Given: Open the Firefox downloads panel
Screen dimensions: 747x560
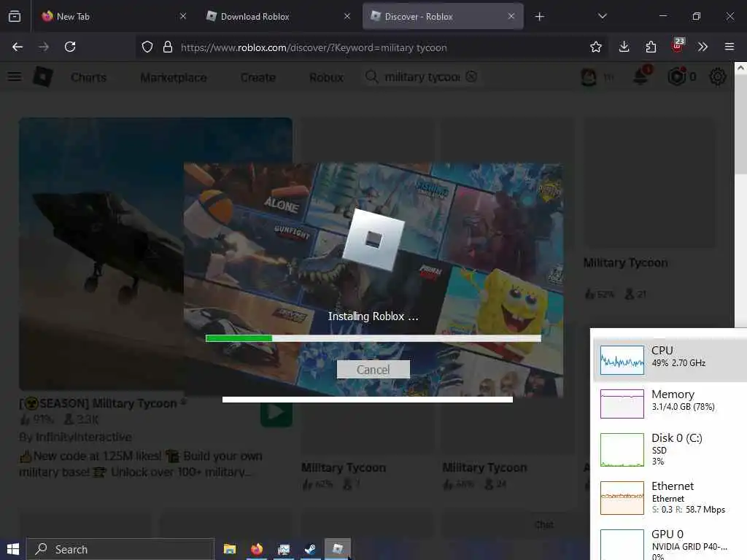Looking at the screenshot, I should pyautogui.click(x=624, y=47).
